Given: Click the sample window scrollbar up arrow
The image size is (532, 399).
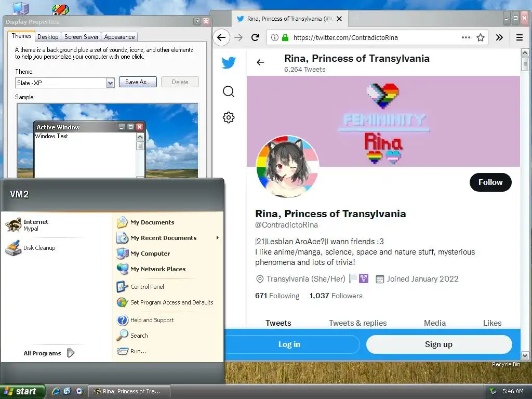Looking at the screenshot, I should (140, 137).
